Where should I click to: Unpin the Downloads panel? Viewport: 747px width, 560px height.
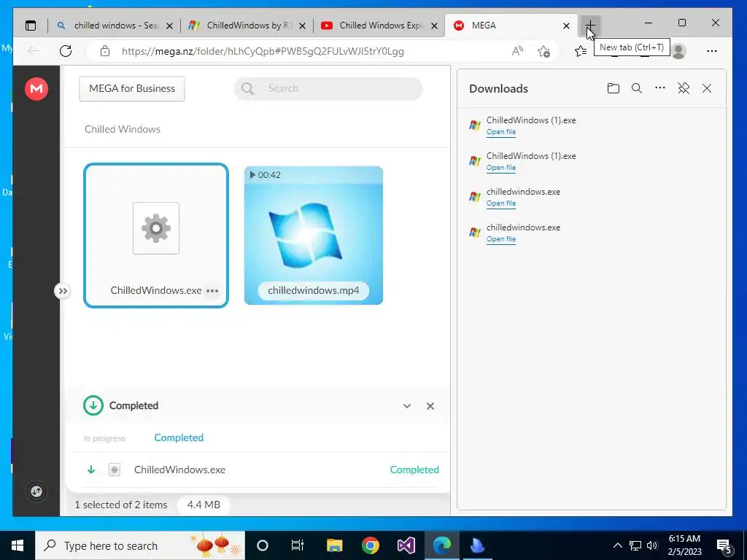(684, 88)
